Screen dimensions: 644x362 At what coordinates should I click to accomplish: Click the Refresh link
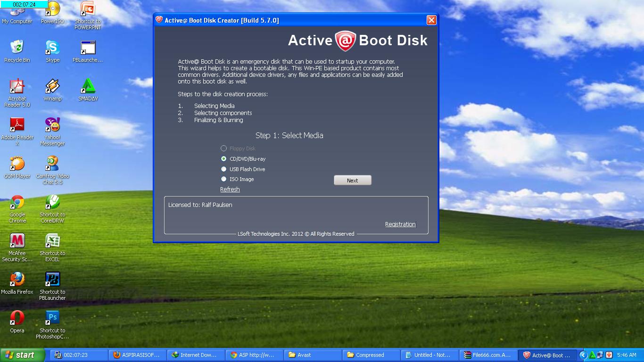point(230,189)
